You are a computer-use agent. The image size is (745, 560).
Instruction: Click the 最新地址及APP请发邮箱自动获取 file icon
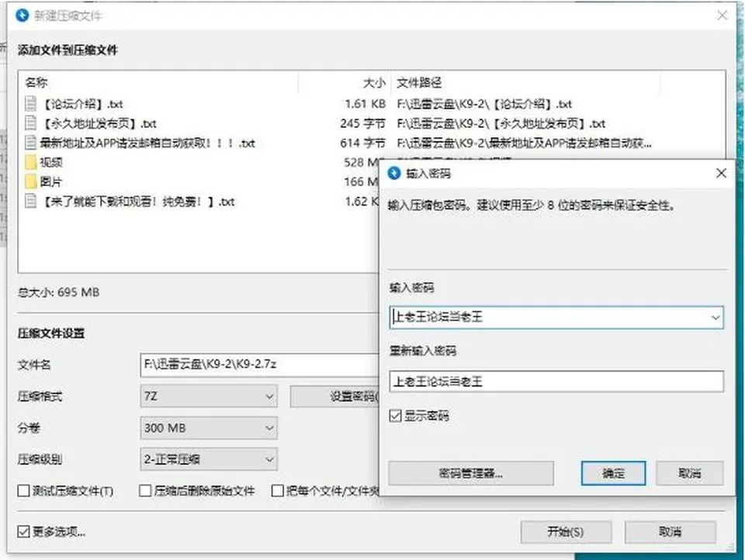[31, 143]
